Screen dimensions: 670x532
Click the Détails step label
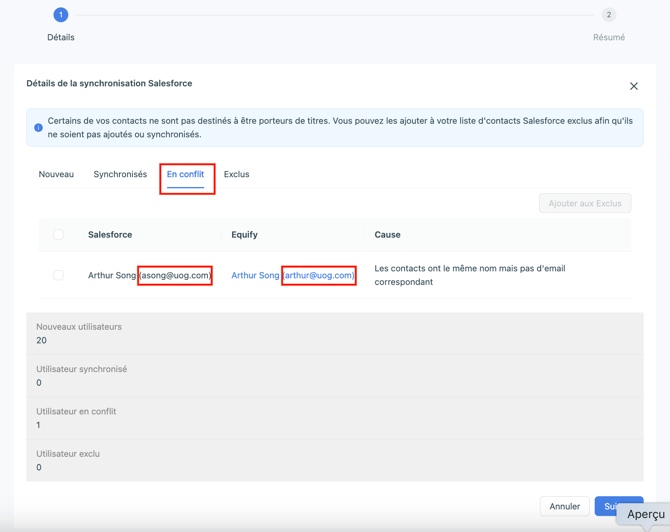pos(61,37)
